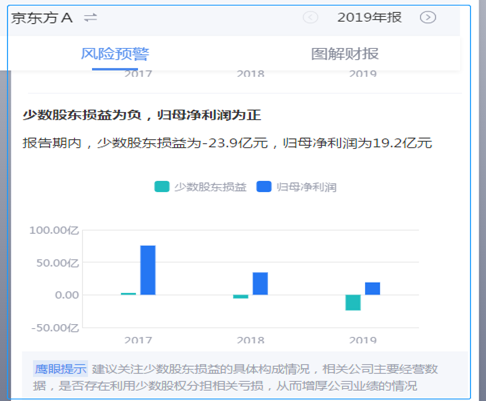Viewport: 486px width, 401px height.
Task: Click the swap stock icon beside 京东方A
Action: 90,18
